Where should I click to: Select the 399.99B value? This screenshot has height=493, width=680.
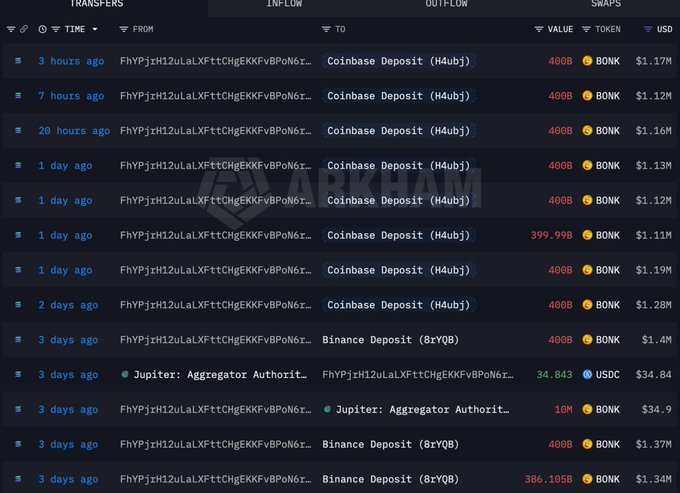(x=552, y=235)
